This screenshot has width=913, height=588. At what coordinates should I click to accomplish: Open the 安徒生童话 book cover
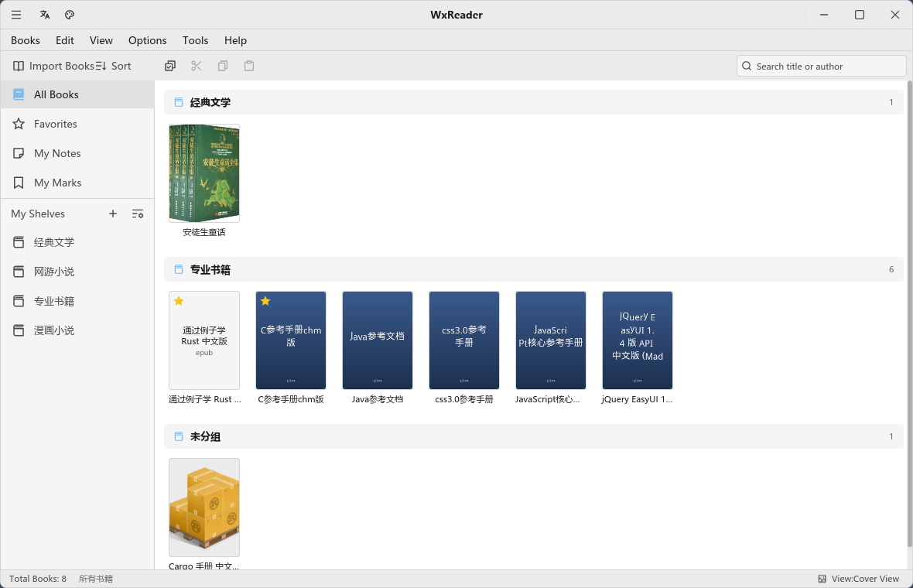pyautogui.click(x=204, y=173)
